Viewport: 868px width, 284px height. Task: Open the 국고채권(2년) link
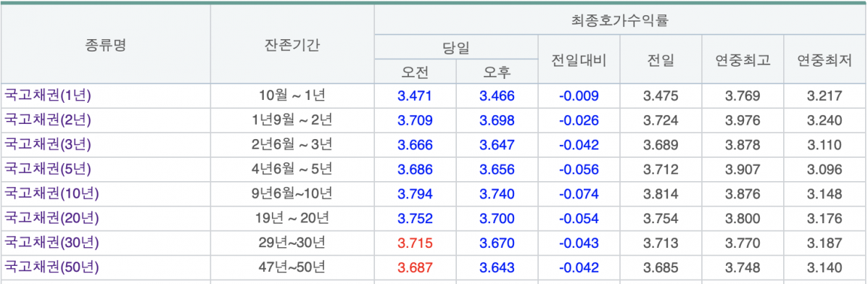[48, 120]
